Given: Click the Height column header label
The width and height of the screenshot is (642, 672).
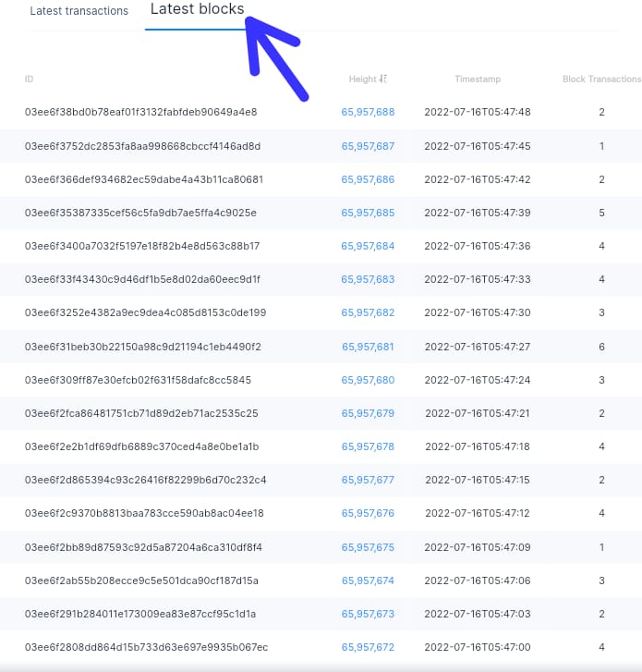Looking at the screenshot, I should coord(363,79).
